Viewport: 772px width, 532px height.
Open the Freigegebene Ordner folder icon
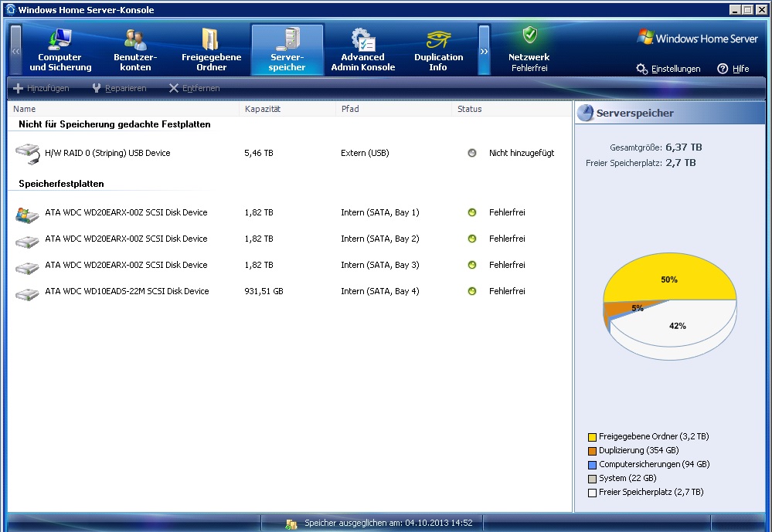click(x=210, y=39)
